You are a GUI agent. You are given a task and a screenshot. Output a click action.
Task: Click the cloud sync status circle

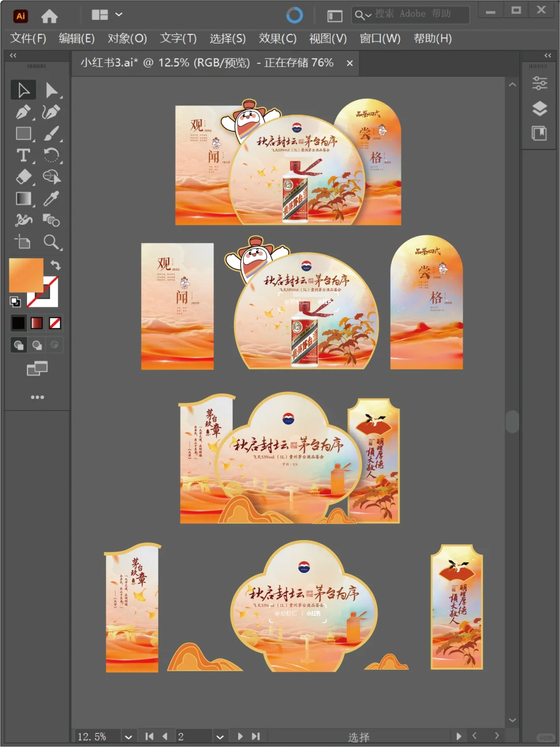(295, 16)
